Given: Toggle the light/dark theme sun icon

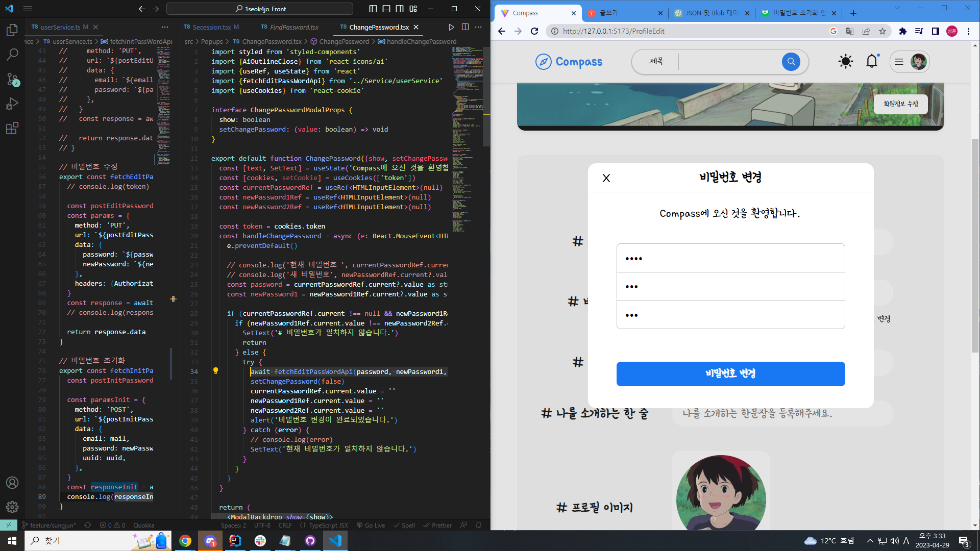Looking at the screenshot, I should tap(845, 62).
